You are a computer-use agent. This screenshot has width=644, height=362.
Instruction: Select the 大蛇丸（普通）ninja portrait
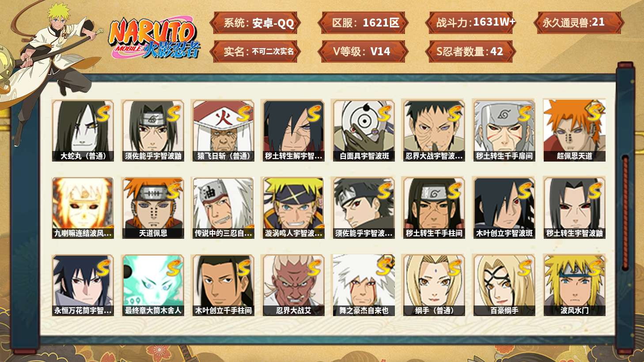point(83,130)
